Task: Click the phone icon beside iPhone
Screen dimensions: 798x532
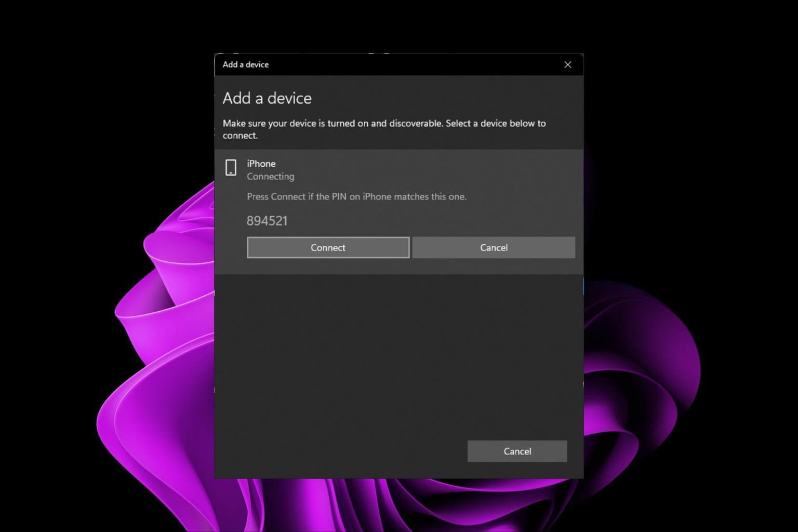Action: click(x=231, y=168)
